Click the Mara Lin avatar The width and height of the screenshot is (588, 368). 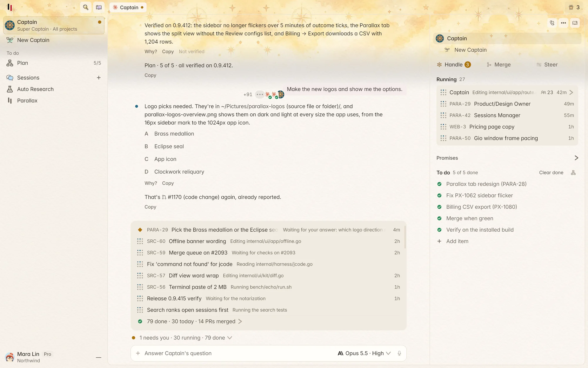[x=10, y=357]
